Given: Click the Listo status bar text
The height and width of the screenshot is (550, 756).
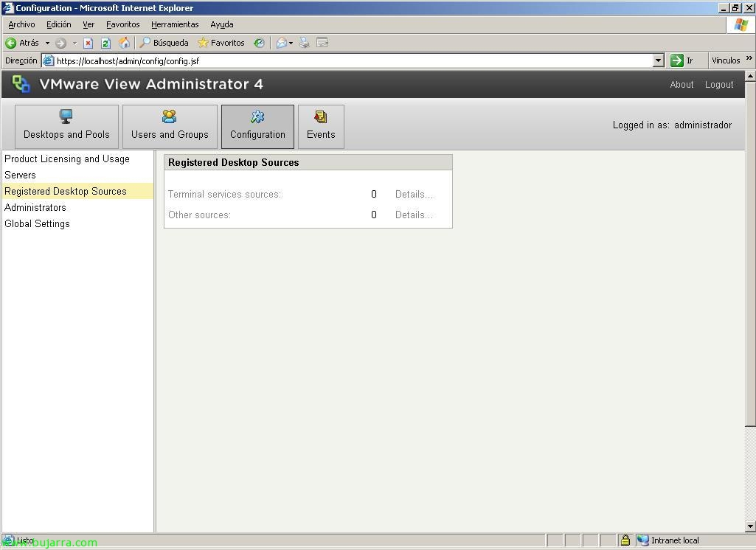Looking at the screenshot, I should (x=25, y=540).
